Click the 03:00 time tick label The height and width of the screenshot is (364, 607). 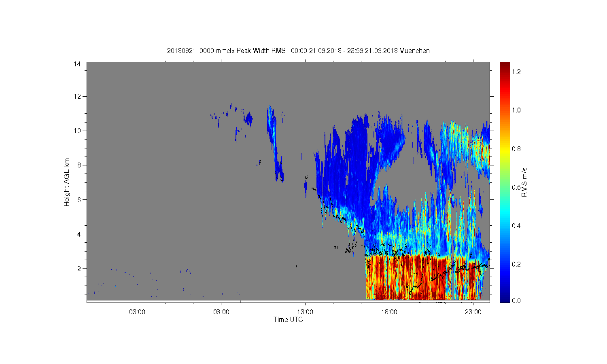click(x=137, y=312)
